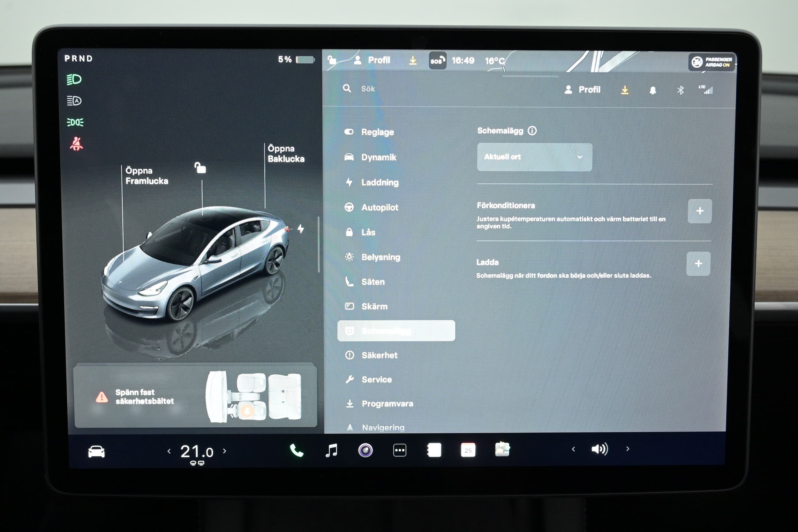Open the three-dot app launcher
Viewport: 798px width, 532px height.
[400, 450]
